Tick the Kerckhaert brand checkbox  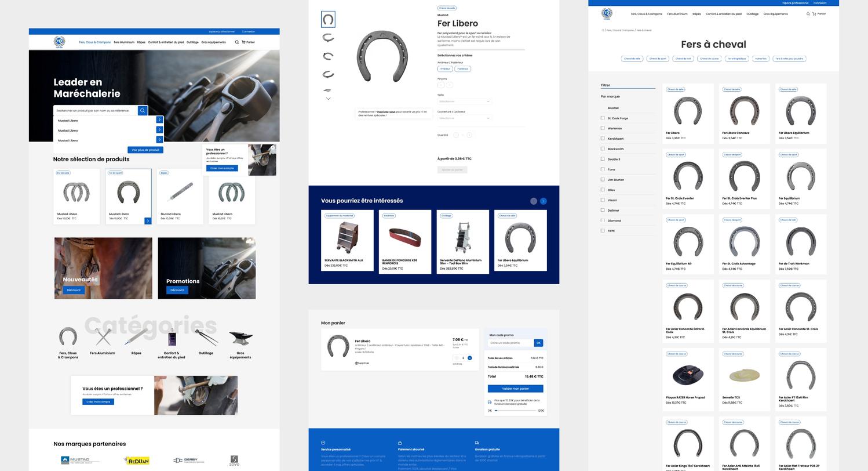pos(603,139)
